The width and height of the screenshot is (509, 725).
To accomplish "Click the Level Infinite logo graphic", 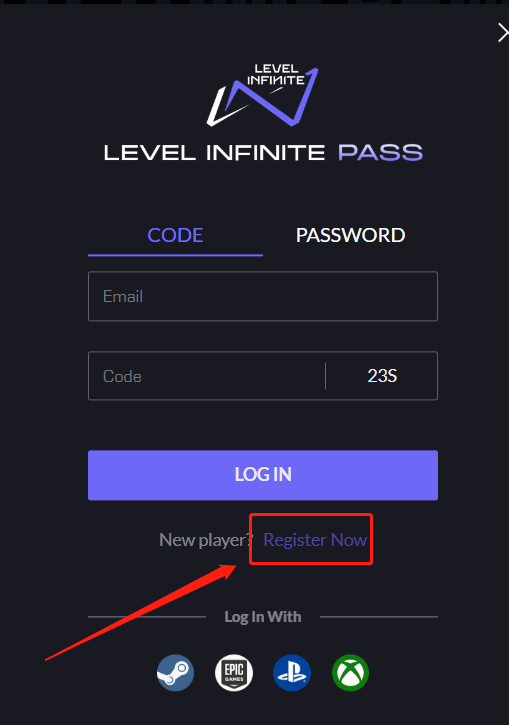I will click(x=262, y=95).
